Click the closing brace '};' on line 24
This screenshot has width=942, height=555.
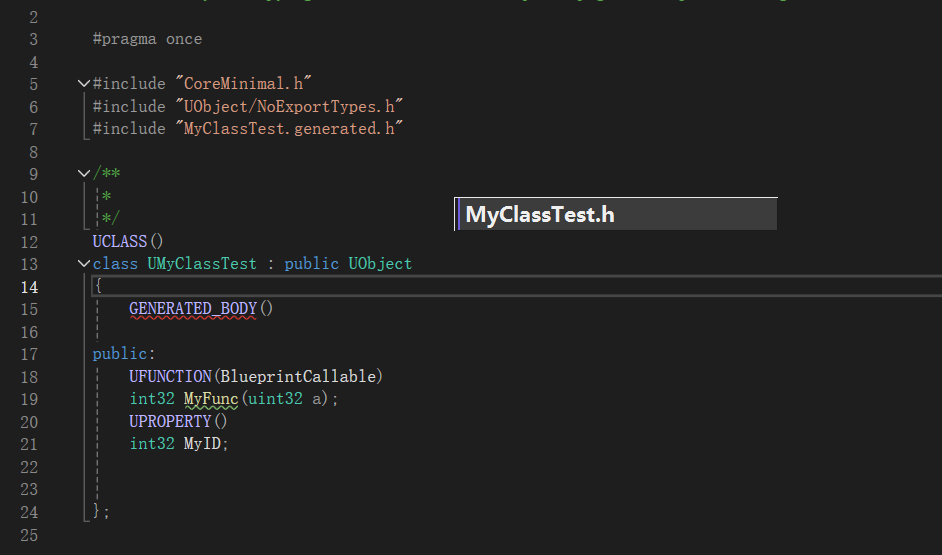coord(101,511)
